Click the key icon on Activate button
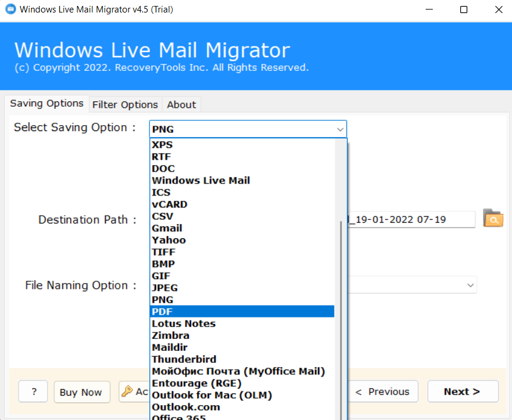This screenshot has height=420, width=512. [127, 391]
